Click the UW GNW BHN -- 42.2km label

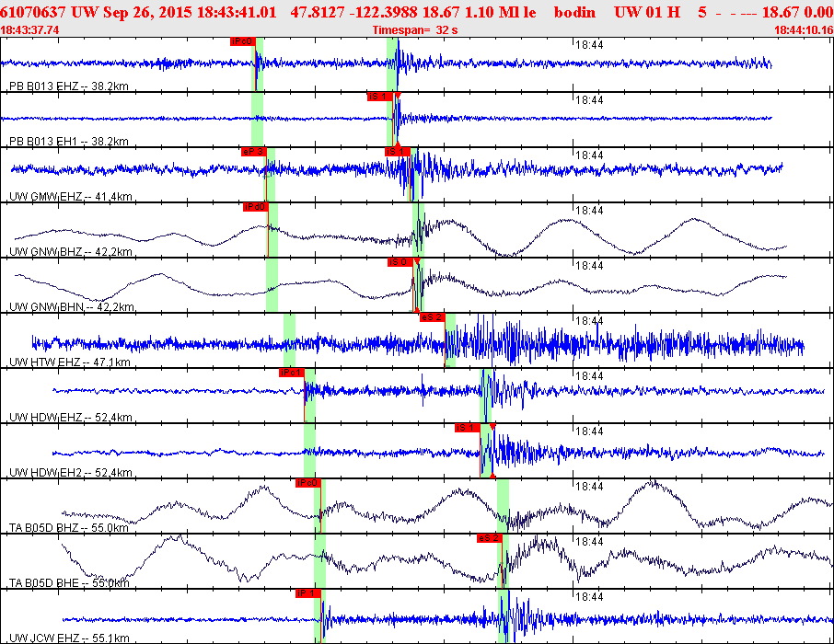pos(71,307)
